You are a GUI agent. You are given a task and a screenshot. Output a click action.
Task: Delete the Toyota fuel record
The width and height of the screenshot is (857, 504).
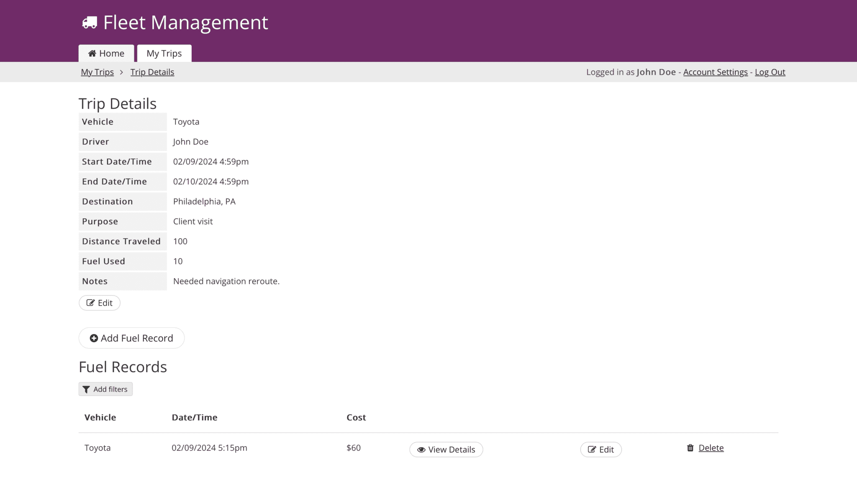711,448
